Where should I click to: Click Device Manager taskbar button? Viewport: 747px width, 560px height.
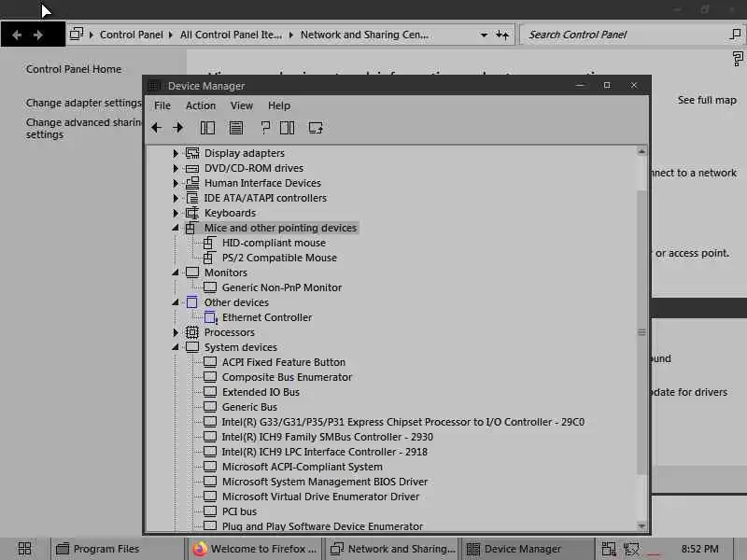[x=528, y=549]
